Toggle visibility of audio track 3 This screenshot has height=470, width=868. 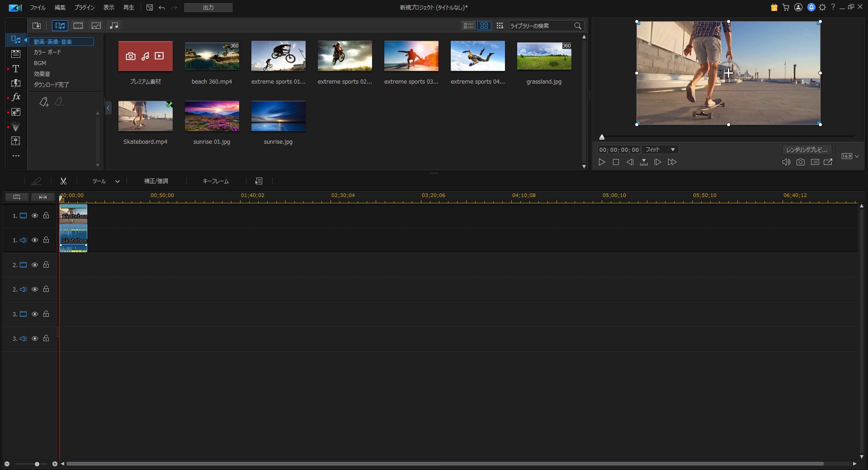coord(35,338)
